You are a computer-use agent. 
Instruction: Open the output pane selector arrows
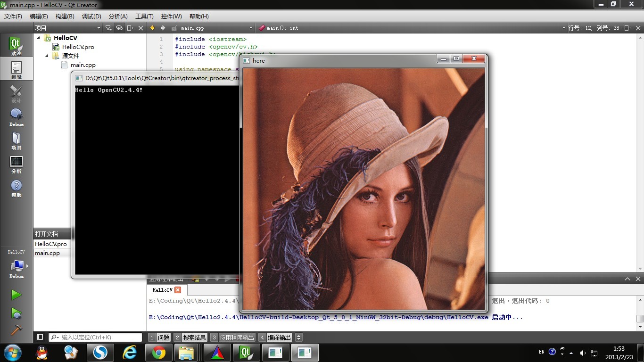click(298, 337)
